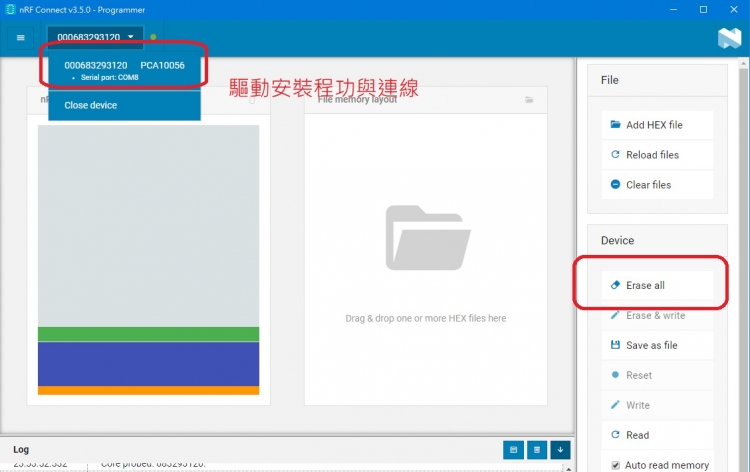750x472 pixels.
Task: Click the large folder drop zone icon
Action: 428,238
